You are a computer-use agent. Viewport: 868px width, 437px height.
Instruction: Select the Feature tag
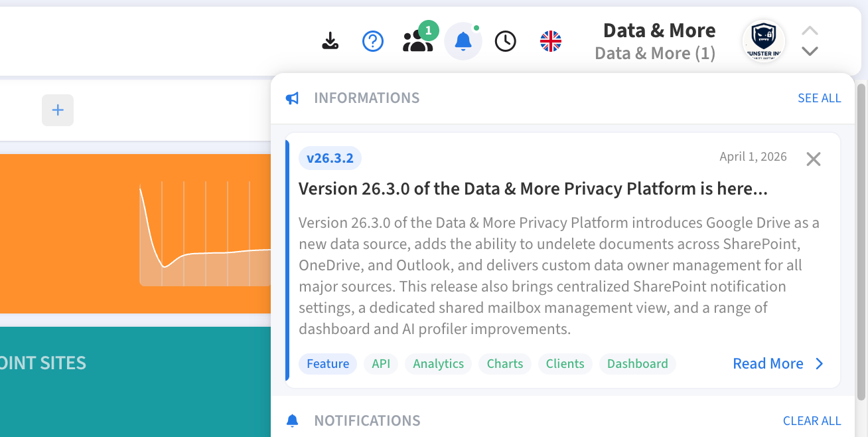tap(328, 364)
